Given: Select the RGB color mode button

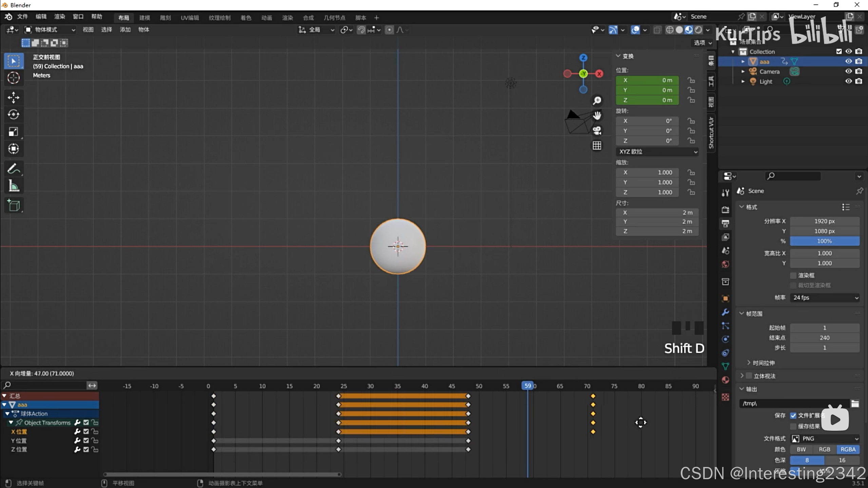Looking at the screenshot, I should (824, 449).
